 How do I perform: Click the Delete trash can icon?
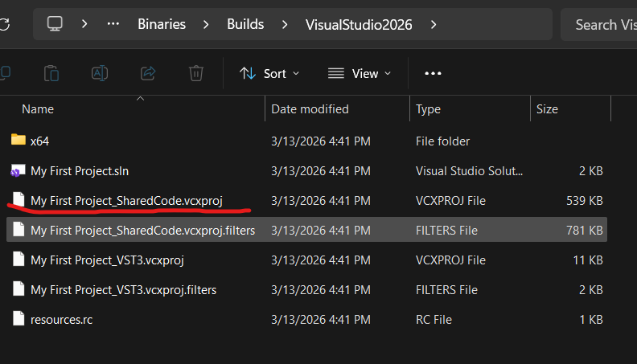195,73
